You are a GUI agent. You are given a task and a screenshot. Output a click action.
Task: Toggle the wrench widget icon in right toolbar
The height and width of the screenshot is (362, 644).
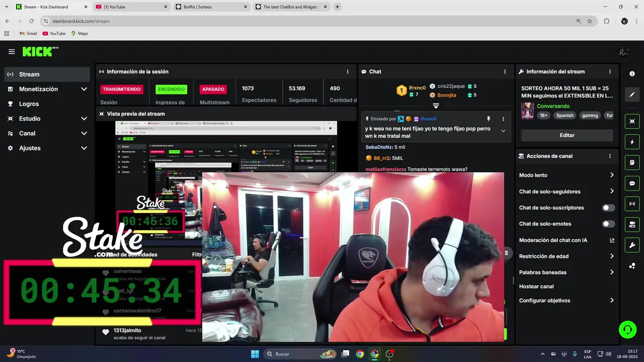click(x=632, y=245)
